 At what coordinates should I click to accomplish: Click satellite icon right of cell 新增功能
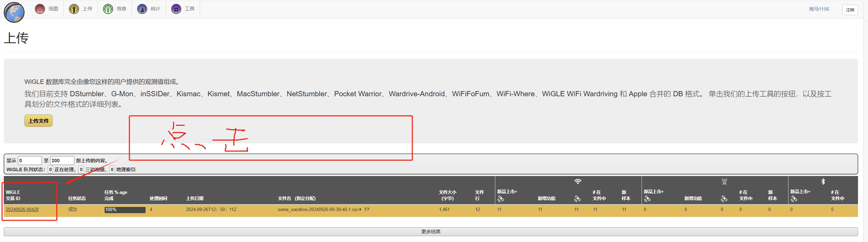click(x=724, y=199)
